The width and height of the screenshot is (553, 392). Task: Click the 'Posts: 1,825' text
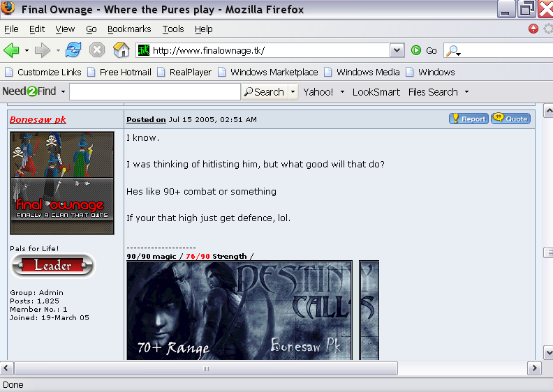point(35,301)
